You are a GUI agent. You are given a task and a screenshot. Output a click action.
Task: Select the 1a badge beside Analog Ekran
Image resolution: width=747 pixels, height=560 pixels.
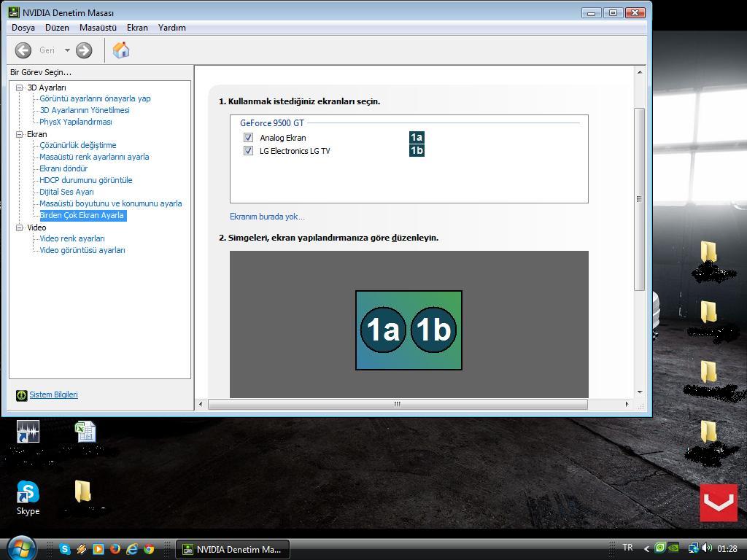pos(417,138)
